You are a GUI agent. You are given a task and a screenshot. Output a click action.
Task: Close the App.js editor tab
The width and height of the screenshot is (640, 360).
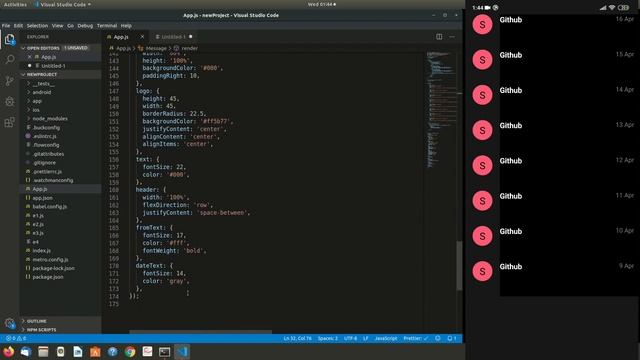(142, 37)
